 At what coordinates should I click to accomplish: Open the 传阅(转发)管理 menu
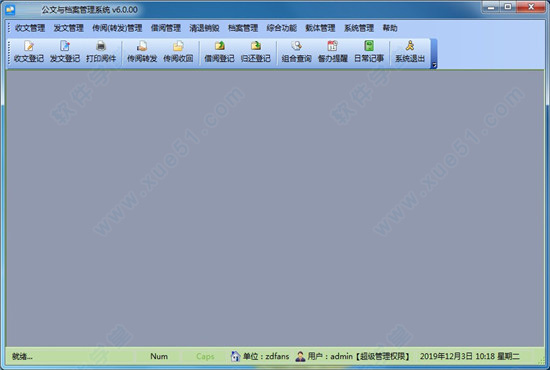(x=117, y=28)
